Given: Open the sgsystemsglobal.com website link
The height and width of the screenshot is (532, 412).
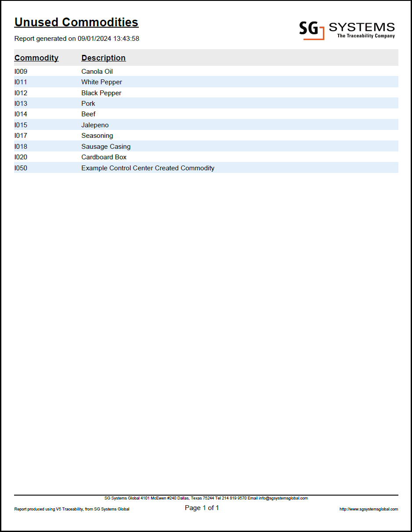Looking at the screenshot, I should coord(369,508).
